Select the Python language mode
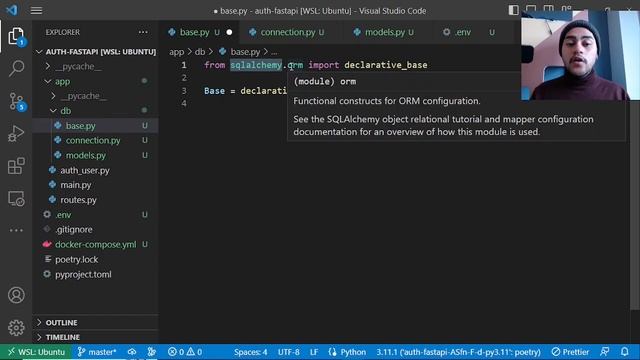The image size is (640, 360). [347, 352]
